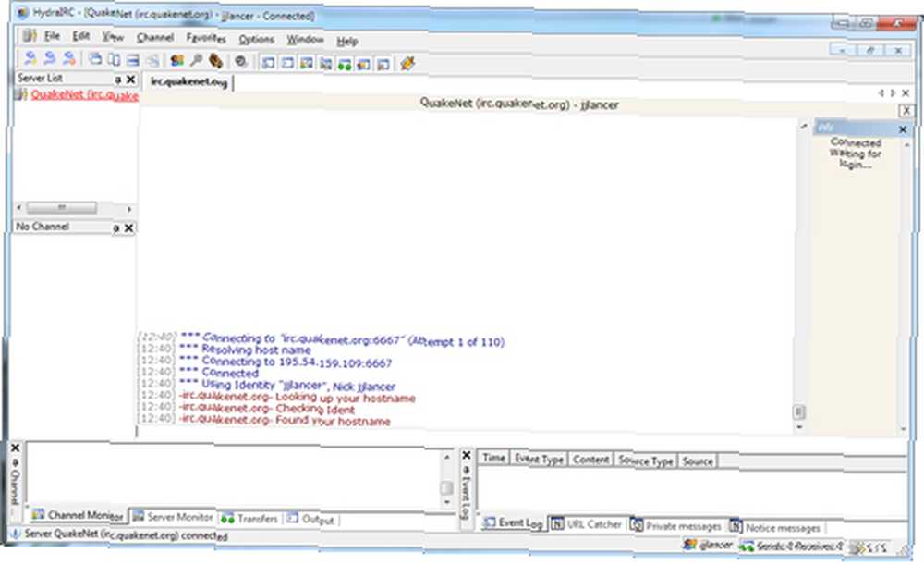Screen dimensions: 924x565
Task: Click the dark round globe toolbar icon
Action: pyautogui.click(x=240, y=61)
